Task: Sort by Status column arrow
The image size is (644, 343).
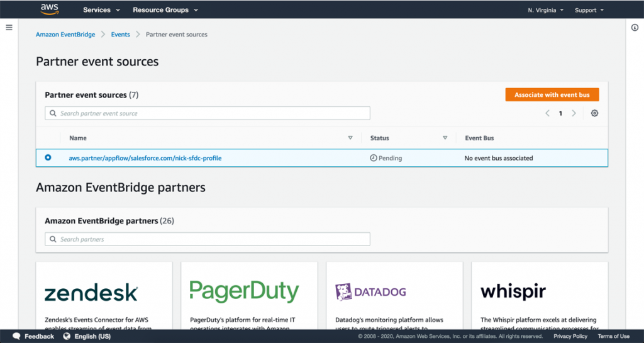Action: point(445,138)
